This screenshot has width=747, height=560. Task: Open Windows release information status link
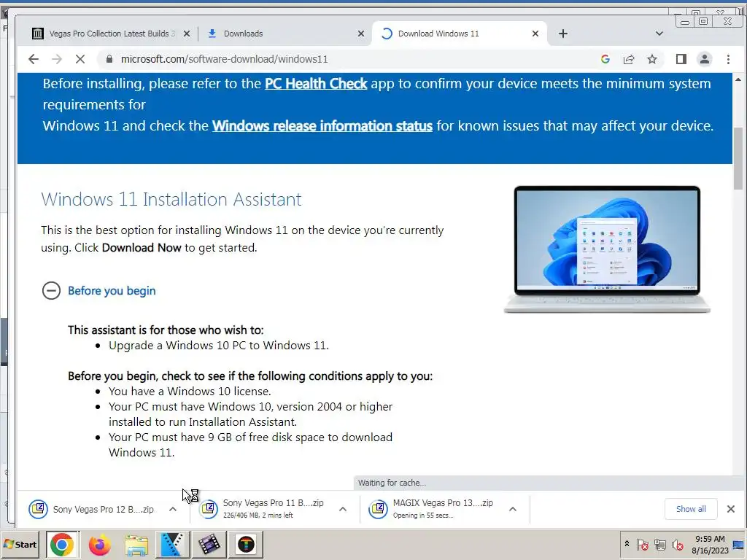click(x=322, y=125)
